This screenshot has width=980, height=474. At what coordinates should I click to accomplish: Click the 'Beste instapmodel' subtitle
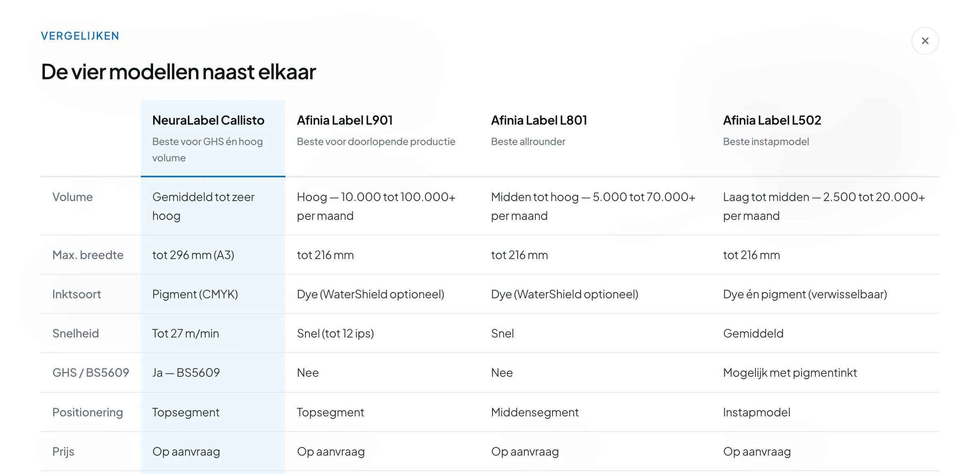pos(766,141)
